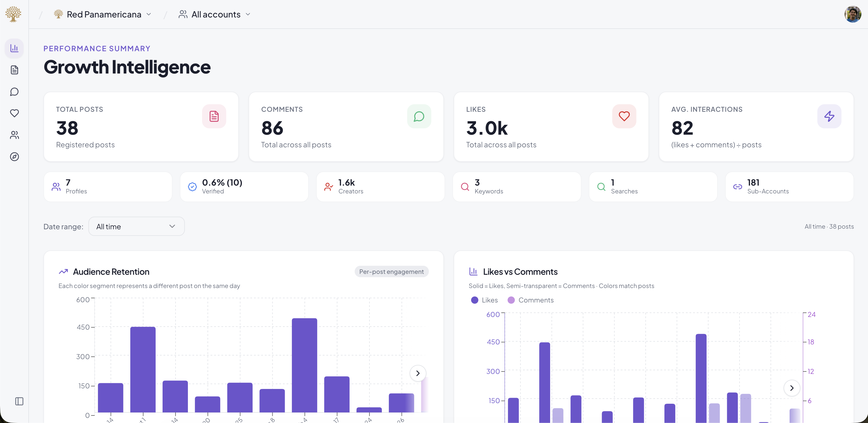Click the 3 Keywords stat card
This screenshot has height=423, width=868.
(x=517, y=187)
